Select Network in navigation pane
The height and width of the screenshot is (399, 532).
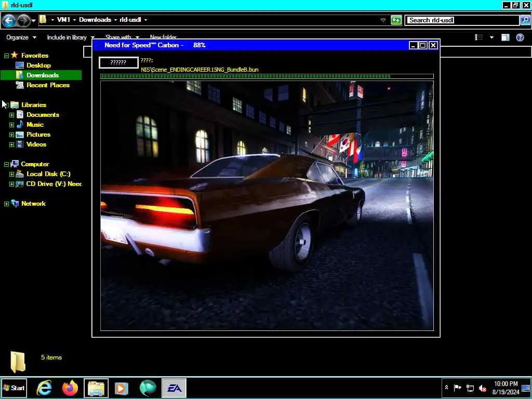(33, 204)
